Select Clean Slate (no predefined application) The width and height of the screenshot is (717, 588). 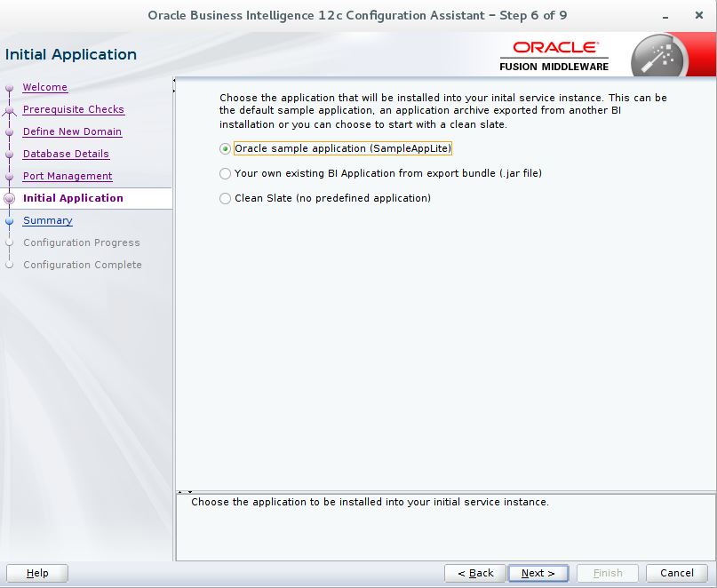click(x=225, y=198)
